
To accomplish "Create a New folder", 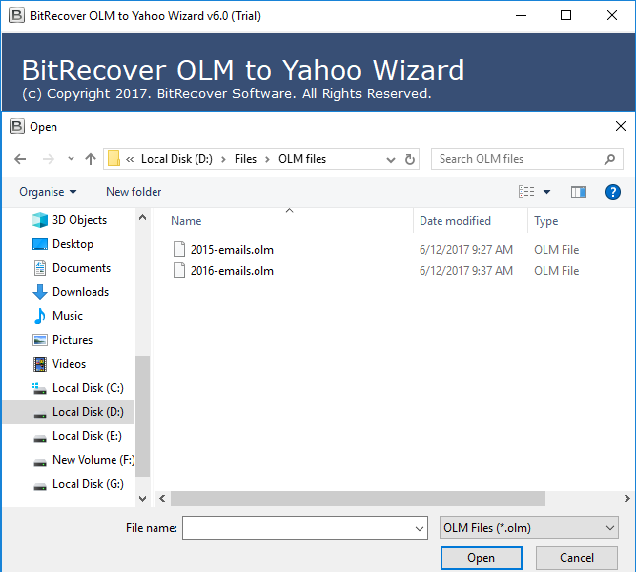I will click(x=133, y=192).
